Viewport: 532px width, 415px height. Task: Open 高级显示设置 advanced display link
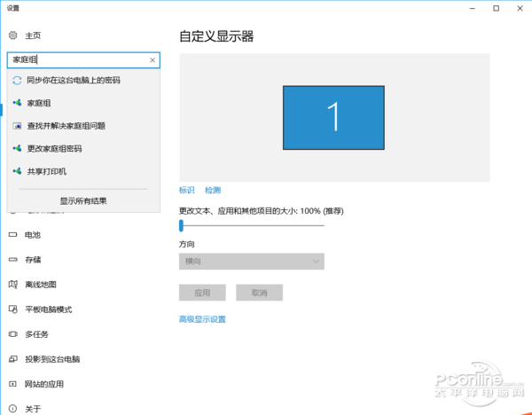202,319
